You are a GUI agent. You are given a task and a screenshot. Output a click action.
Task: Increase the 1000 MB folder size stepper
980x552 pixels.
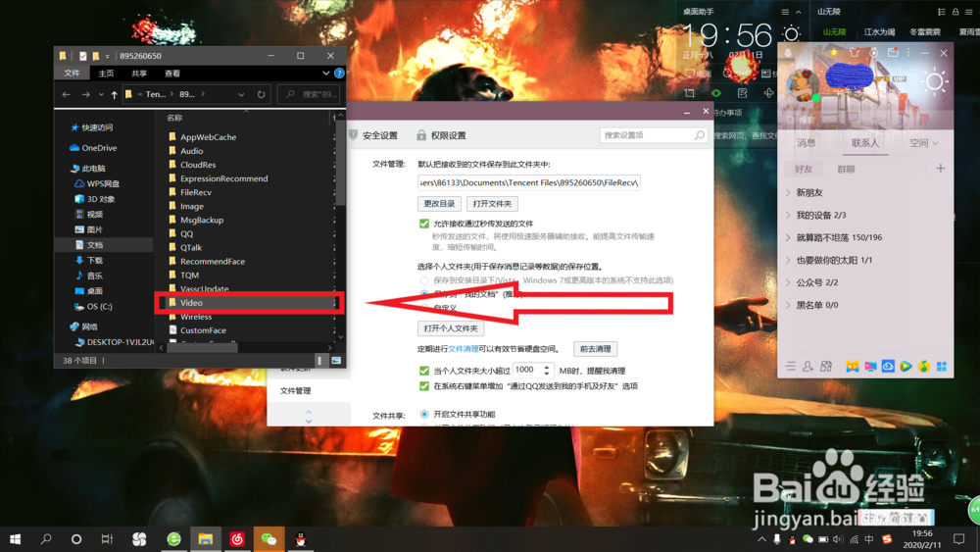pos(546,367)
